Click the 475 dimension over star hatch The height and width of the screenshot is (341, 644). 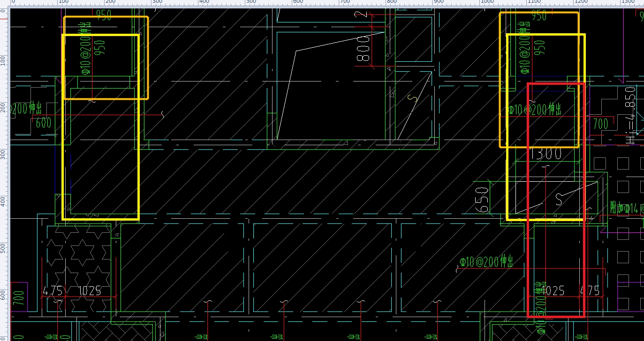[53, 291]
